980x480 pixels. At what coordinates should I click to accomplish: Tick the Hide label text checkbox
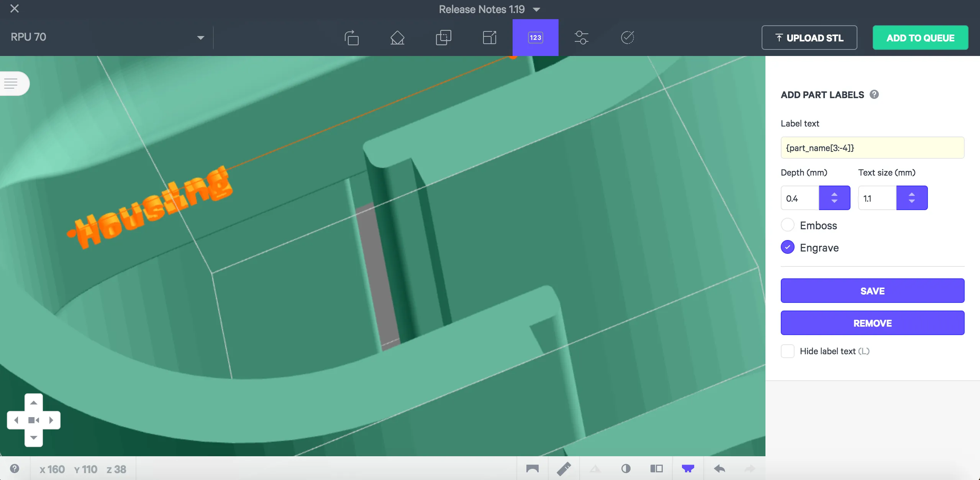[x=787, y=351]
